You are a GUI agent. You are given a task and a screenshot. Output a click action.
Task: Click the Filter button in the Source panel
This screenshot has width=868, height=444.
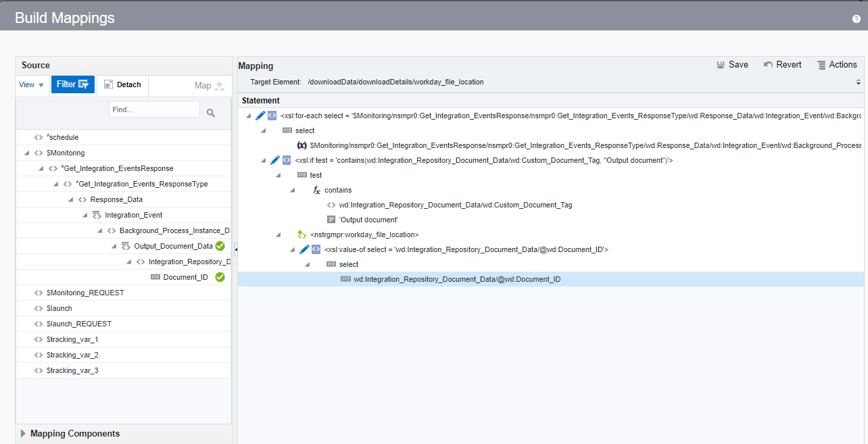coord(72,84)
